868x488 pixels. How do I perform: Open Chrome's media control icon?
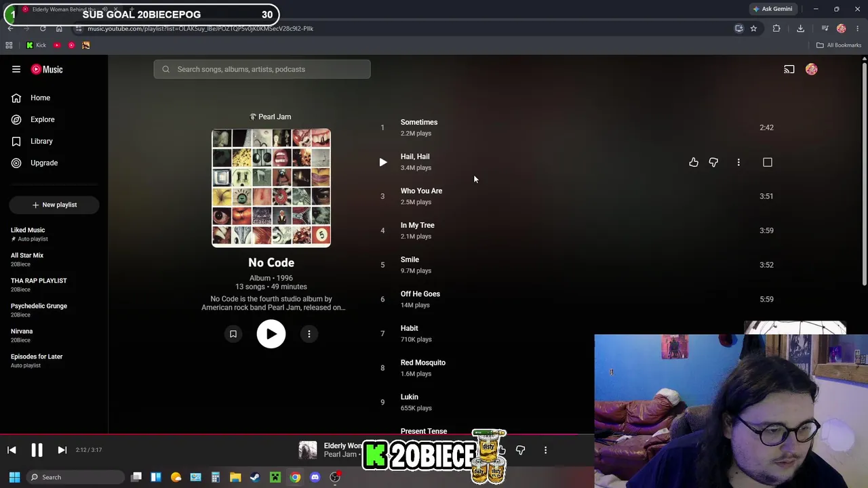[825, 28]
